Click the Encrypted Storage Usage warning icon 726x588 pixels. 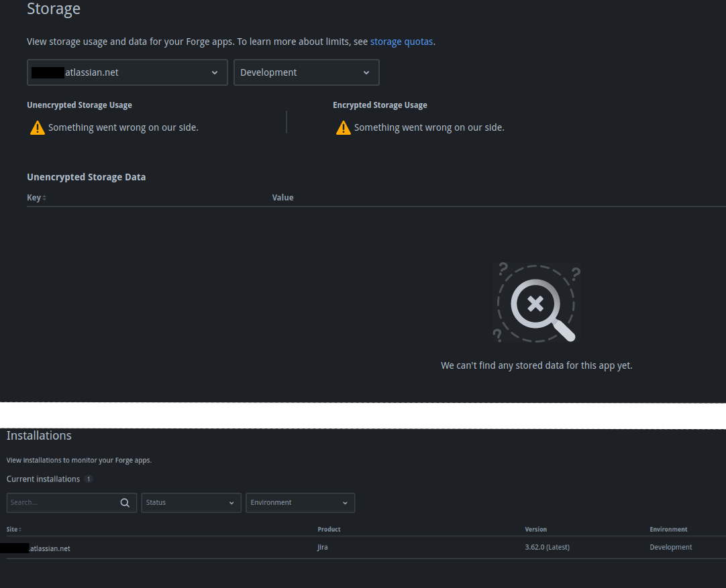pos(344,127)
